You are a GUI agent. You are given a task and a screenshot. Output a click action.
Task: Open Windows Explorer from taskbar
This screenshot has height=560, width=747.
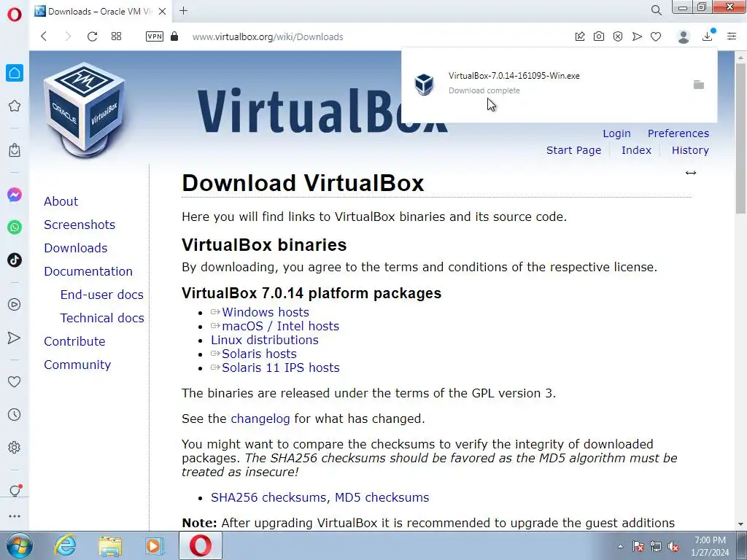pos(110,545)
